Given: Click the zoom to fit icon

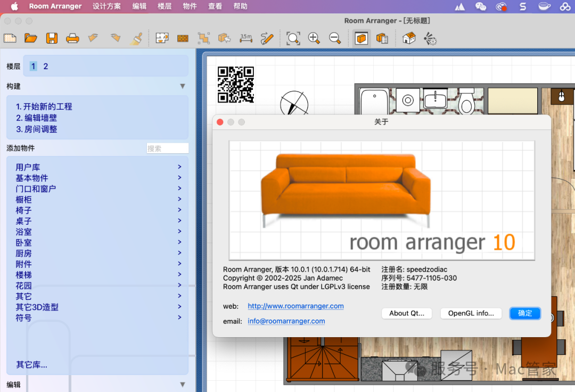Looking at the screenshot, I should [293, 38].
